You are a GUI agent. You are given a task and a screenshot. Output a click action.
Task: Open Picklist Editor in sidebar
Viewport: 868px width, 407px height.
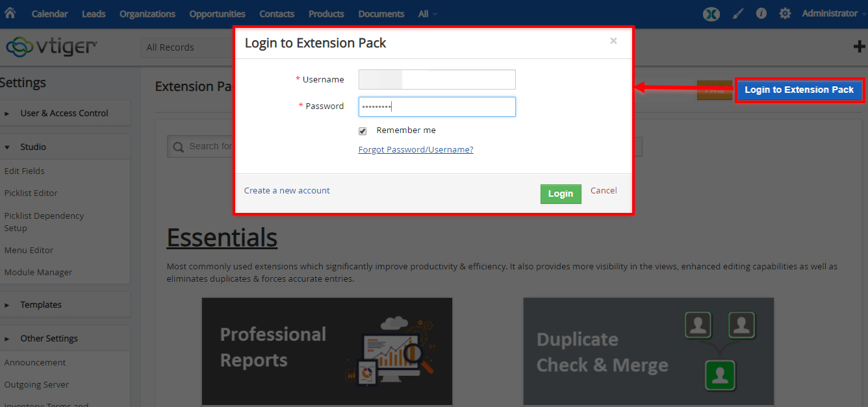31,193
